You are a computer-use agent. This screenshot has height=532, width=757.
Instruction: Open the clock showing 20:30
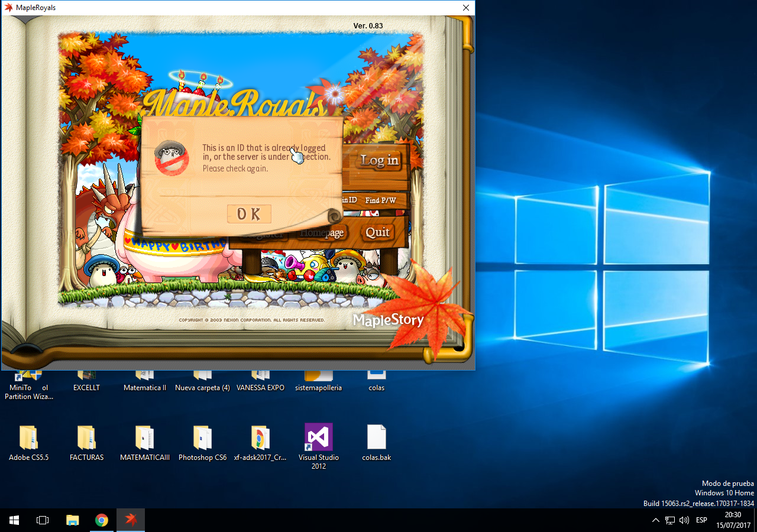733,520
